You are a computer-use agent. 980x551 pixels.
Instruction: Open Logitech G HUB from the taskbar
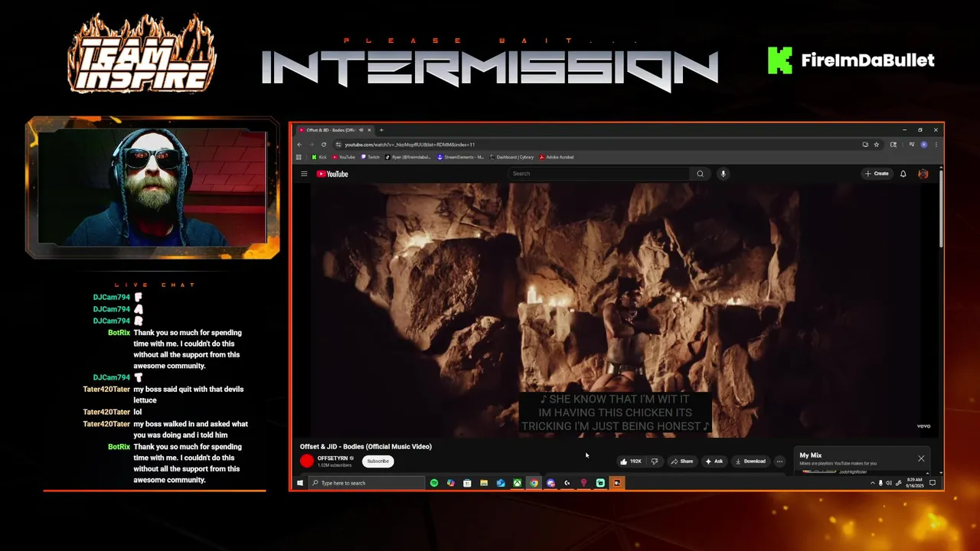(x=567, y=483)
